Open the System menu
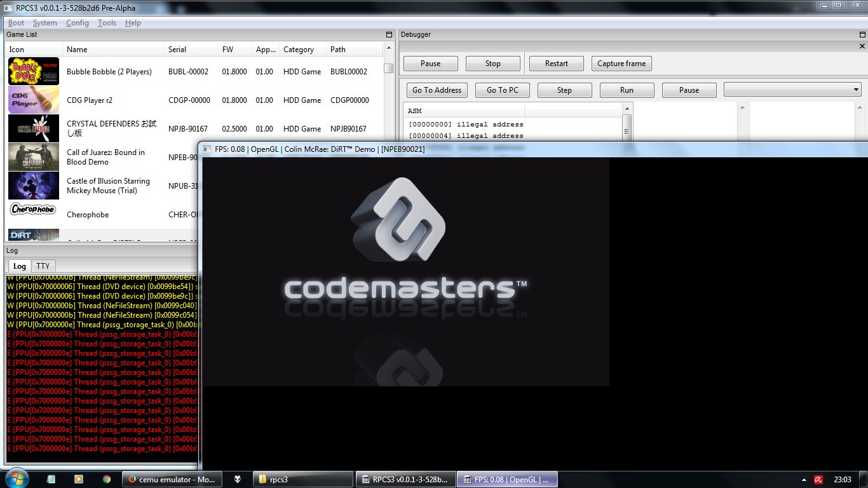Viewport: 868px width, 488px height. (x=44, y=23)
